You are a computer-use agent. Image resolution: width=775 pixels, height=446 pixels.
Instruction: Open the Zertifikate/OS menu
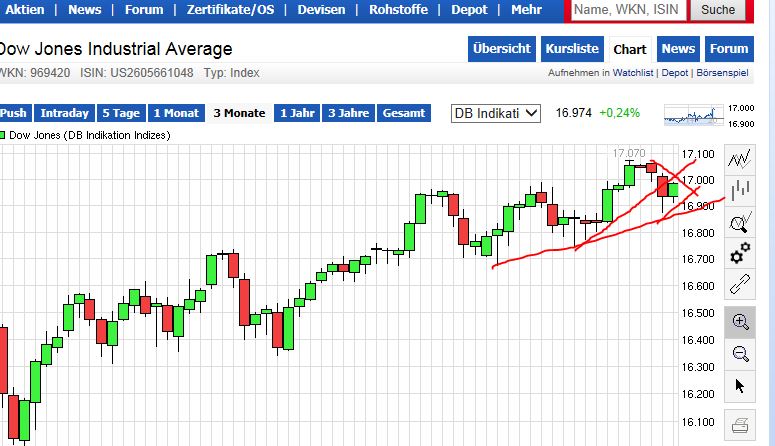coord(230,9)
